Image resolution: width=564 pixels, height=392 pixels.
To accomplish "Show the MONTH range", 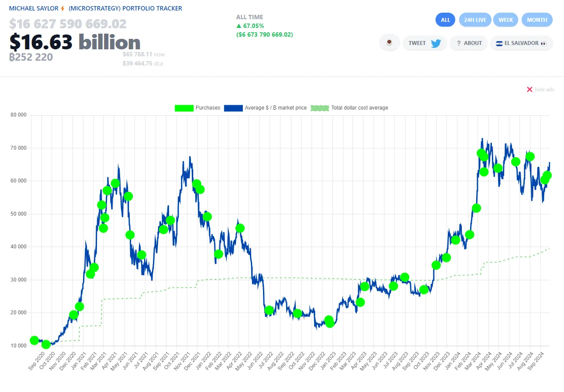I will click(x=536, y=20).
